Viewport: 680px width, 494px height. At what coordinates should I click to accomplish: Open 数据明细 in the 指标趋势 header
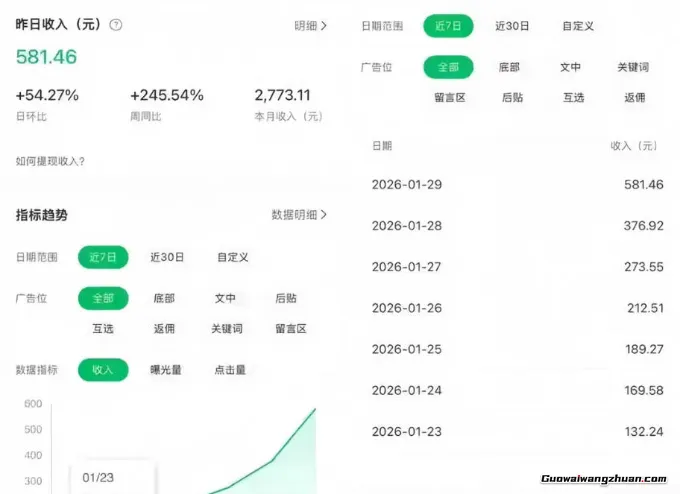(299, 215)
